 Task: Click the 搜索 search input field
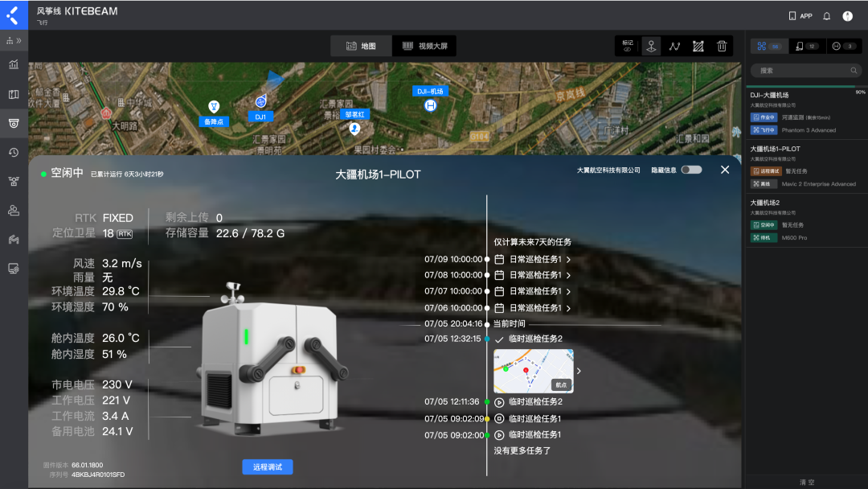point(804,70)
